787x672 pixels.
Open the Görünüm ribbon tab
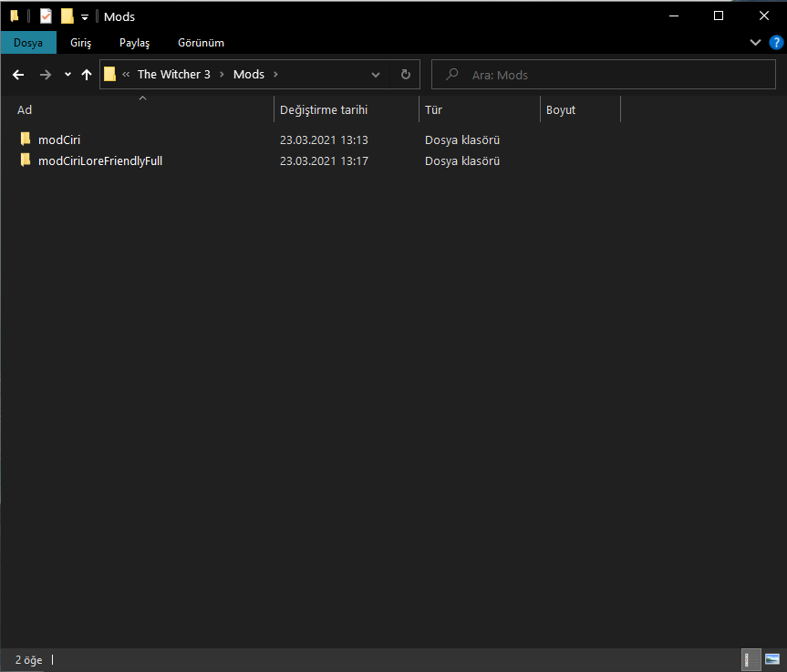201,43
